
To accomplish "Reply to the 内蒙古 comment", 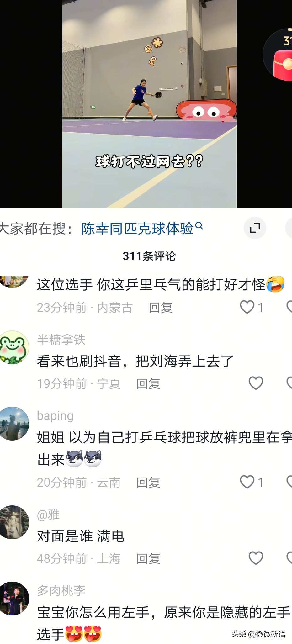I will coord(161,308).
